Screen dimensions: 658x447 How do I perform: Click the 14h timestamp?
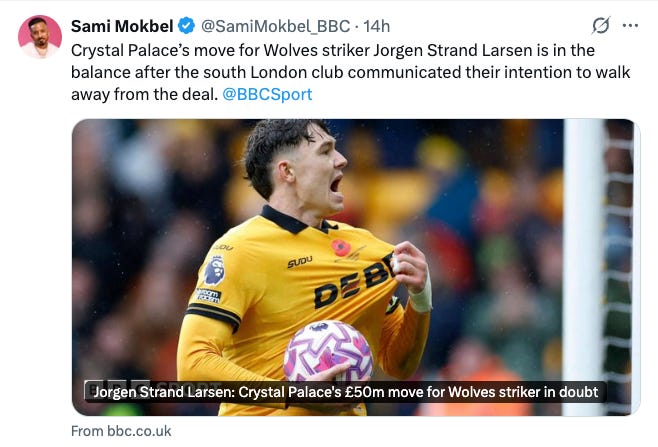point(376,26)
